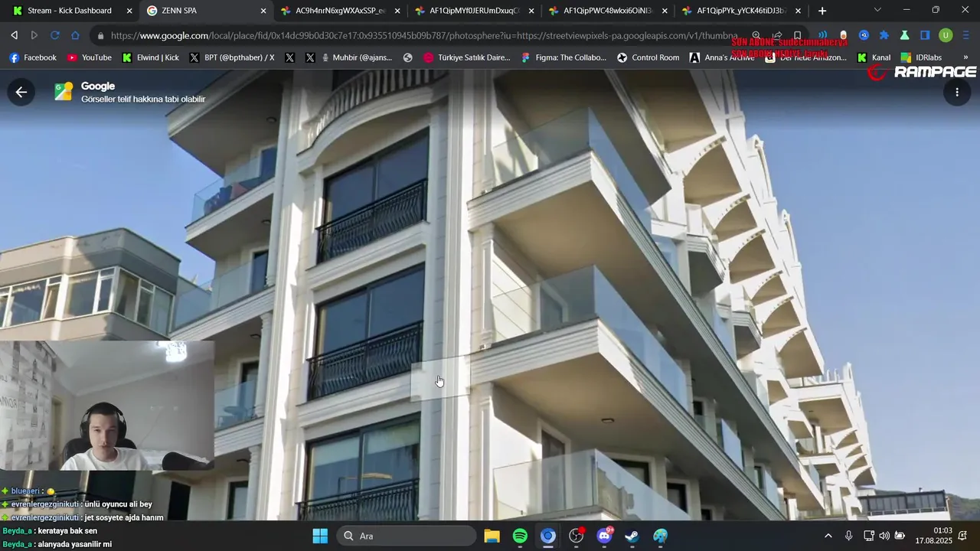
Task: Open the tab search dropdown
Action: pos(877,10)
